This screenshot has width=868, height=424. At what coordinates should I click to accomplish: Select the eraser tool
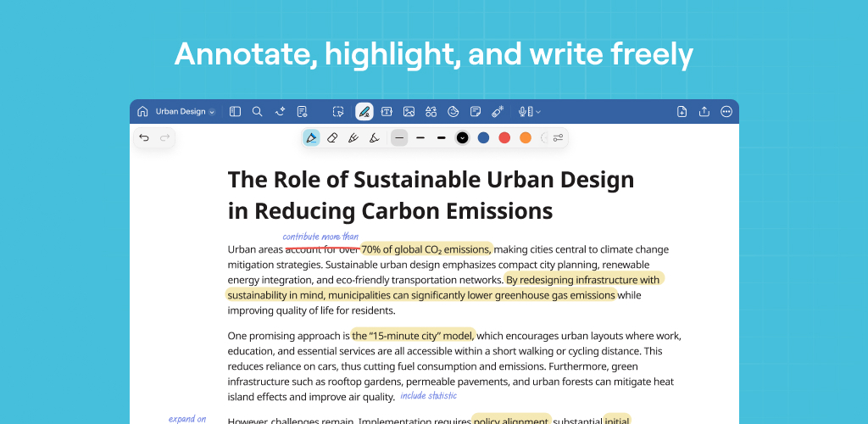pos(332,137)
